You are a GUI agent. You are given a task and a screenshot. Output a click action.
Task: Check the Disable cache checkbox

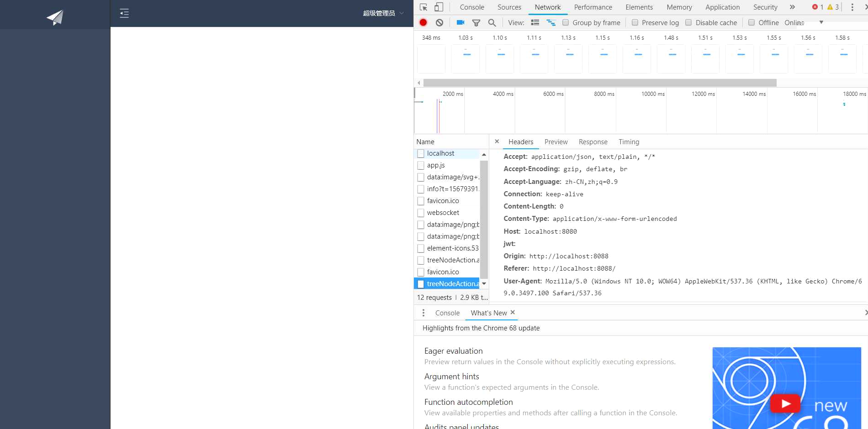tap(688, 22)
